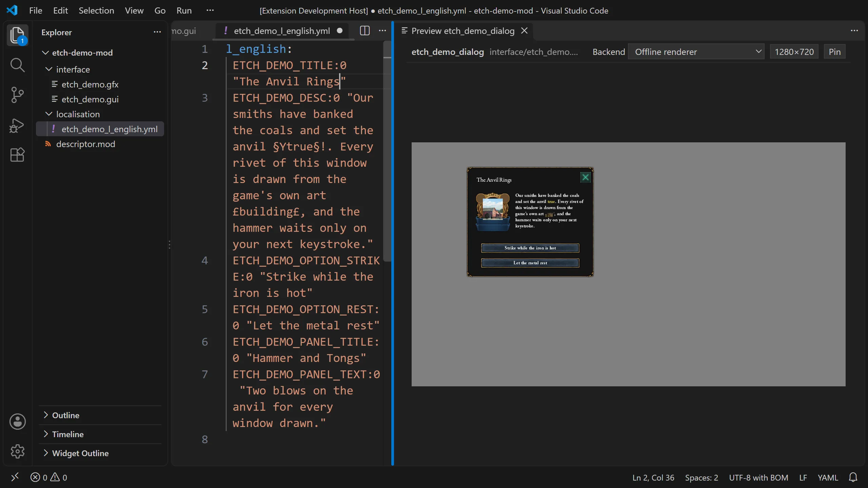Click the VS Code logo icon
This screenshot has width=868, height=488.
(x=12, y=11)
